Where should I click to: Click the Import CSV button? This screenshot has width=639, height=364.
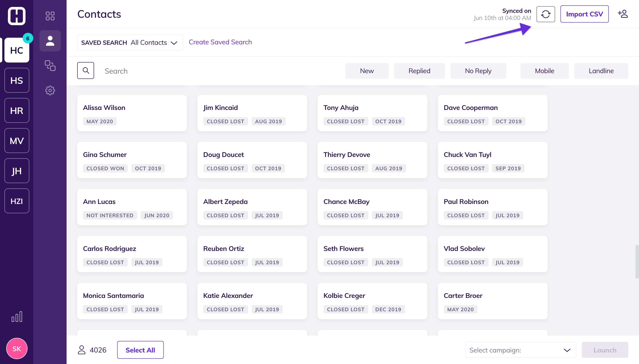[585, 14]
